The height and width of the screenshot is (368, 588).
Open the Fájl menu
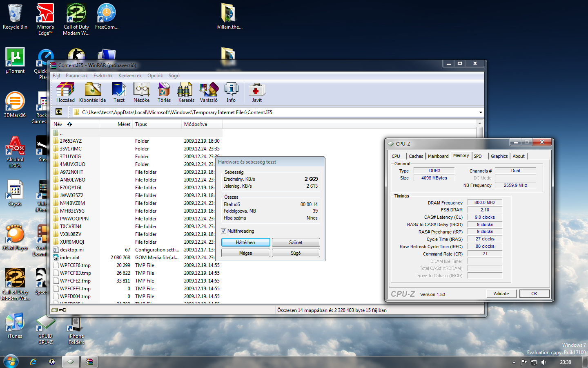tap(56, 76)
